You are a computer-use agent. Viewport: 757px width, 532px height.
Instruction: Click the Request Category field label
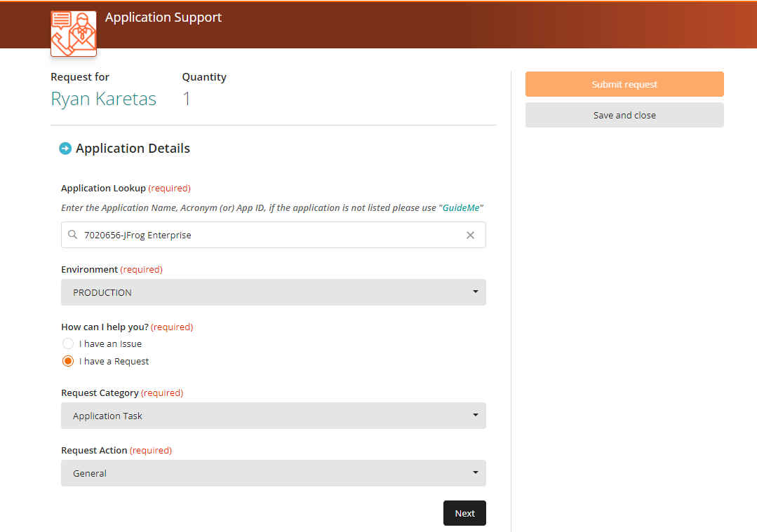pos(100,393)
